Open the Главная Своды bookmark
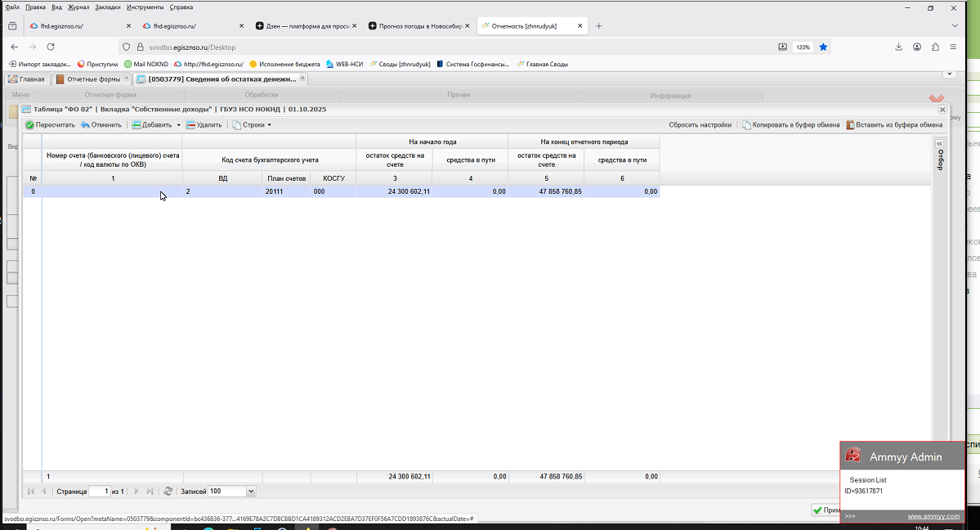 543,64
